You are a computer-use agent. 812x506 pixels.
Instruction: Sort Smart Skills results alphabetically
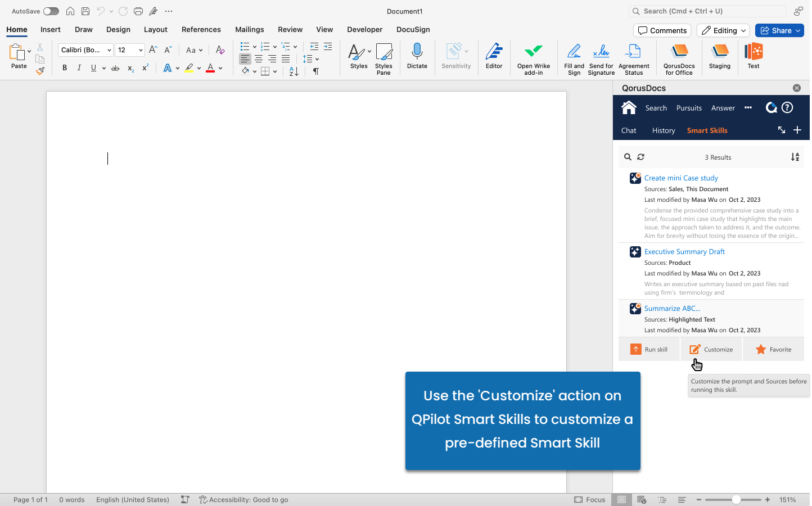(x=795, y=157)
